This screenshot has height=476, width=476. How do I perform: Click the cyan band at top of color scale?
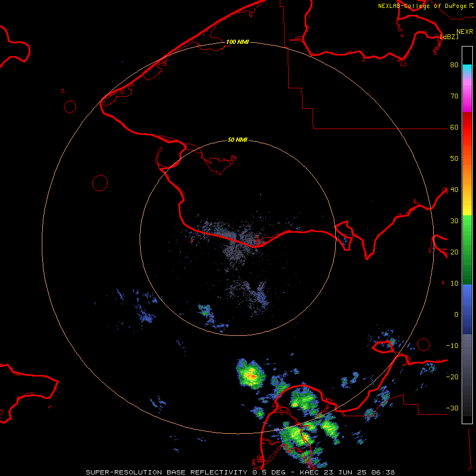[467, 70]
